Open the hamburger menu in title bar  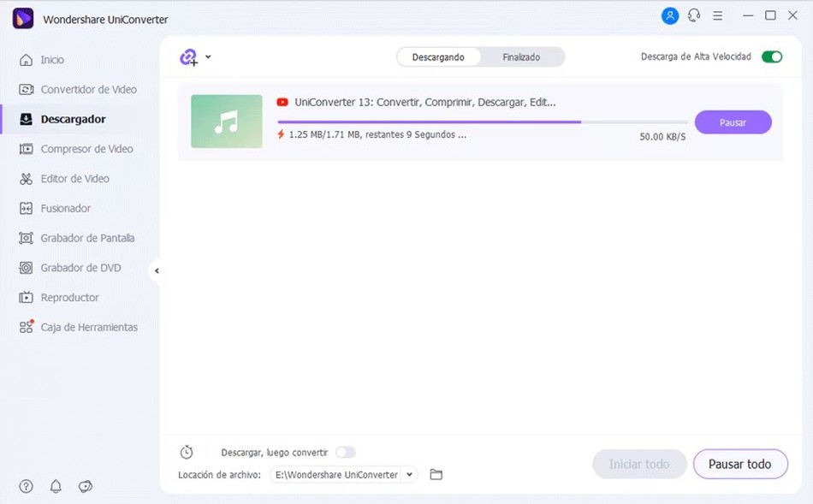tap(718, 15)
